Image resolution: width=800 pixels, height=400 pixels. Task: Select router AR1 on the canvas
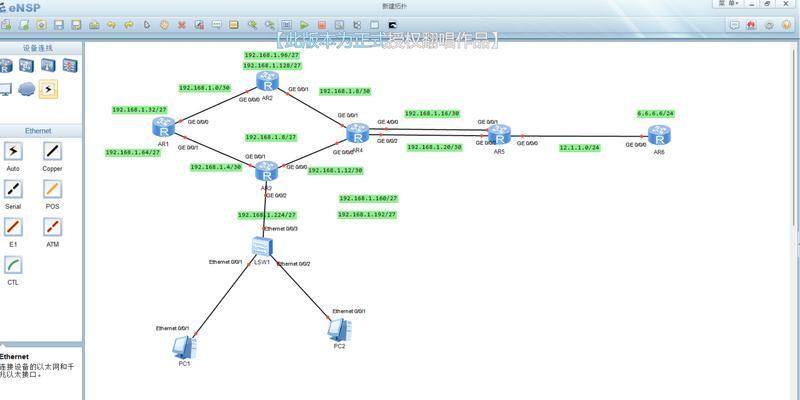click(x=163, y=127)
